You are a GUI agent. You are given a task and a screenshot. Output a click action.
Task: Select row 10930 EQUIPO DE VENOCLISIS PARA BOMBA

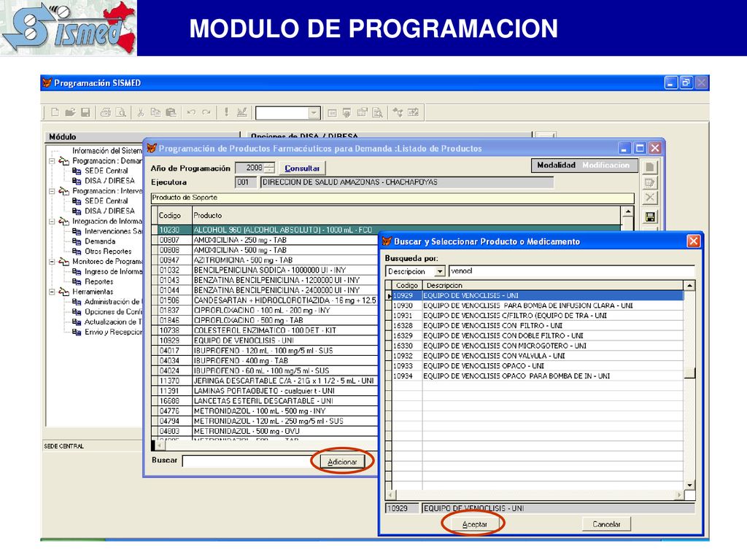pos(538,306)
